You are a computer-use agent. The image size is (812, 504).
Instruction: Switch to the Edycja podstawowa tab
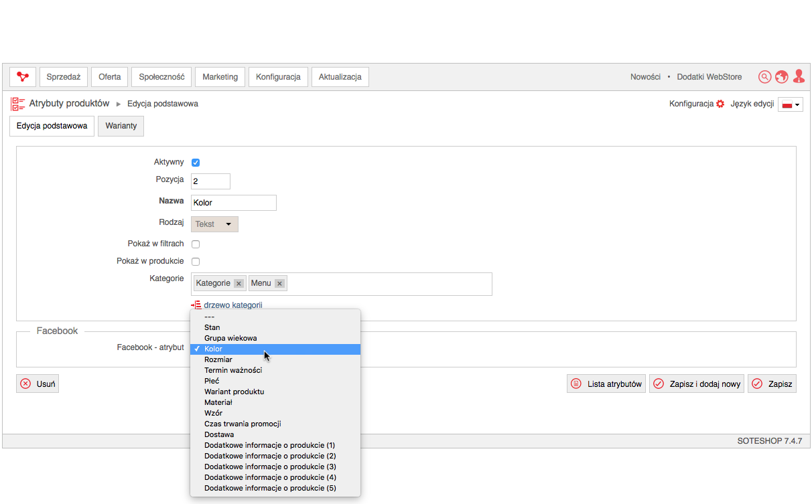52,126
